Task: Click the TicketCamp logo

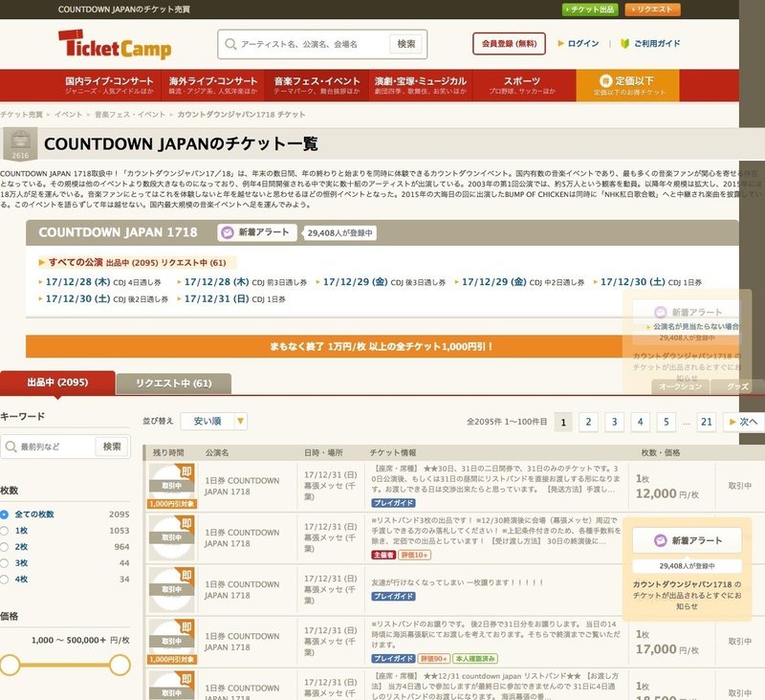Action: pos(115,45)
